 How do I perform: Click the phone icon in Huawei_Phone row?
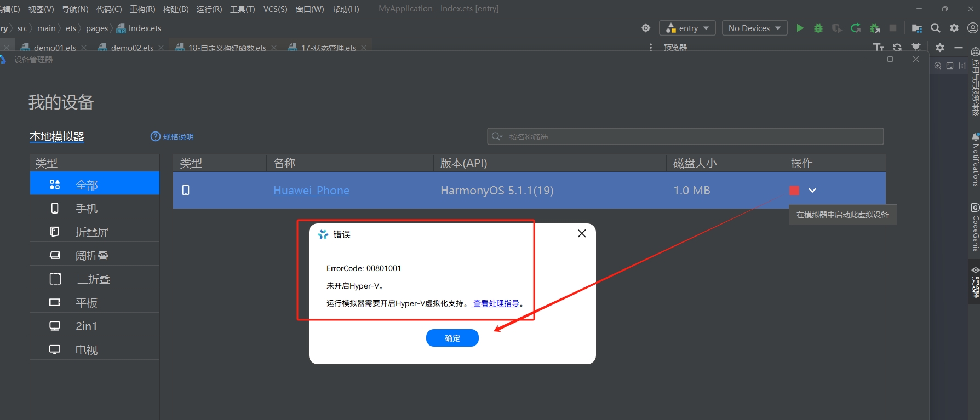(x=186, y=190)
